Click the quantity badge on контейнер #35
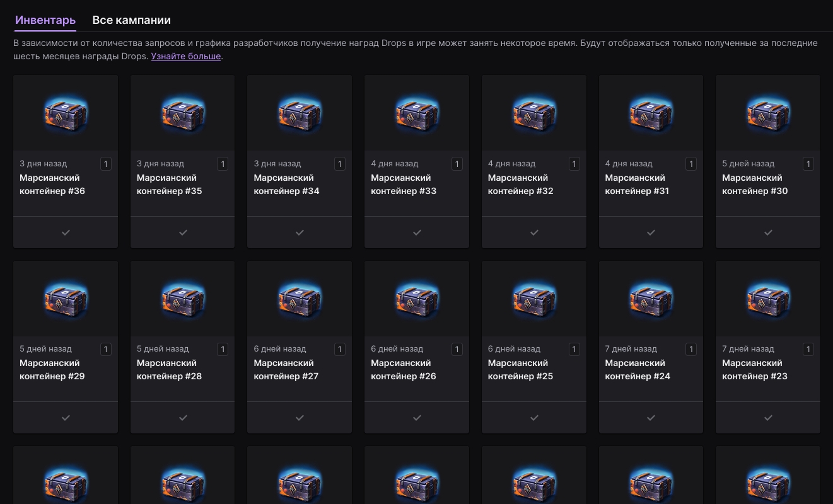This screenshot has width=833, height=504. 223,164
